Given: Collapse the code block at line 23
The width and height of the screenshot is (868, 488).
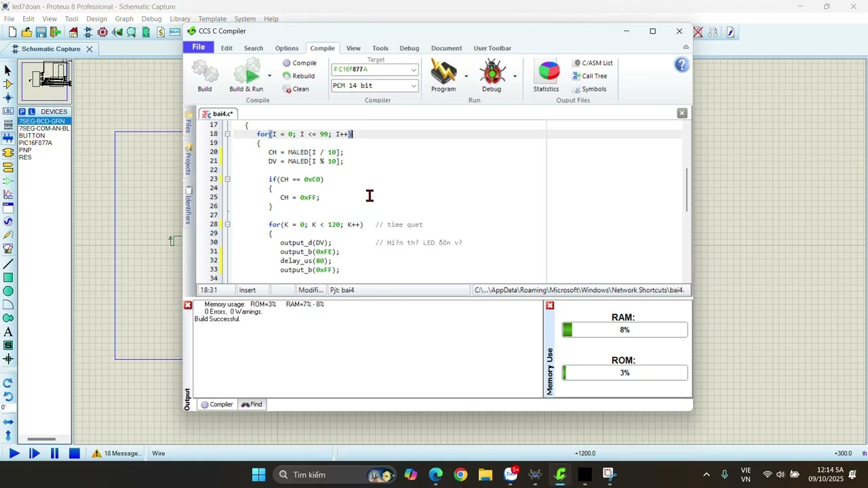Looking at the screenshot, I should click(227, 180).
